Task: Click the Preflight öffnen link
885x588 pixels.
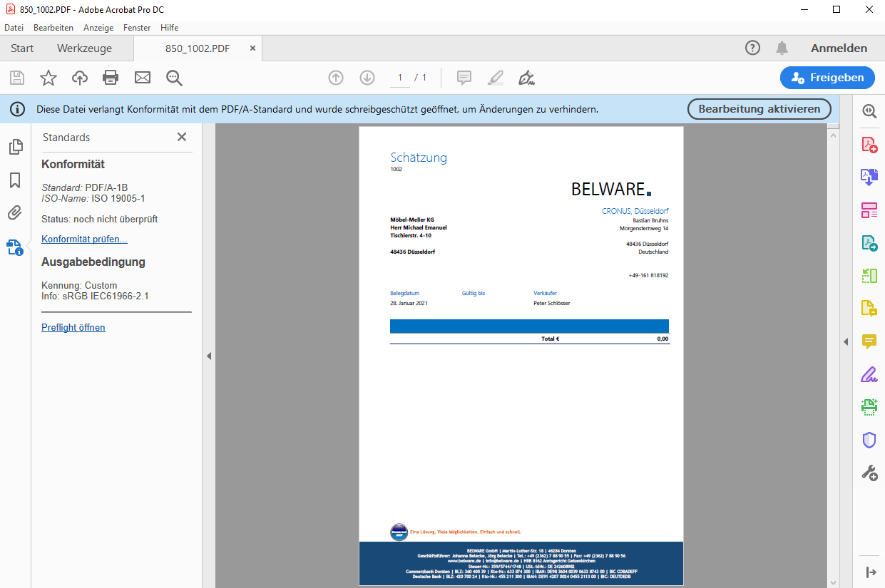Action: pos(73,328)
